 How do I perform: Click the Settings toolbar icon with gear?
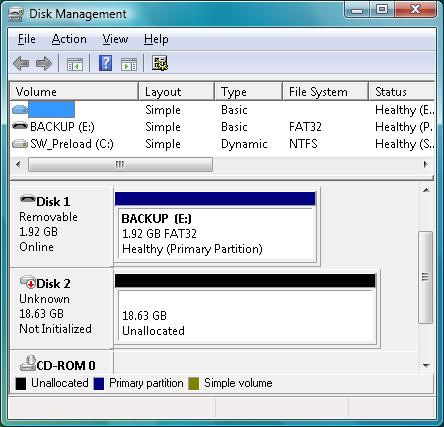[160, 63]
